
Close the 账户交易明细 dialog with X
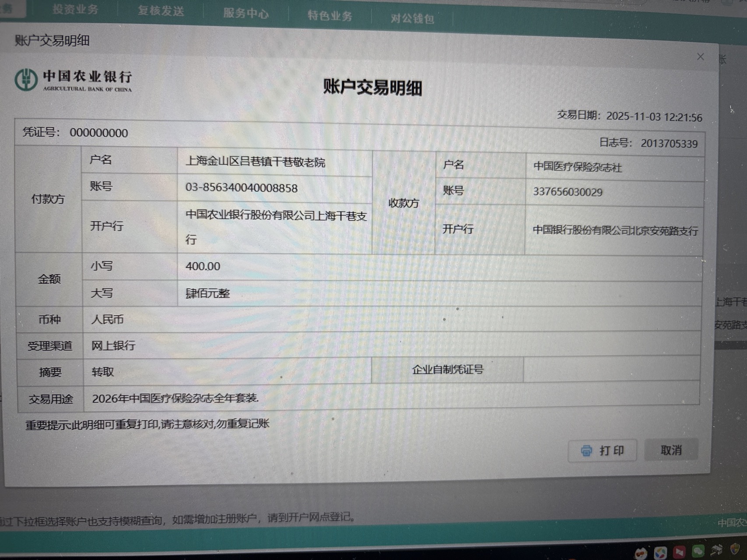pyautogui.click(x=701, y=57)
